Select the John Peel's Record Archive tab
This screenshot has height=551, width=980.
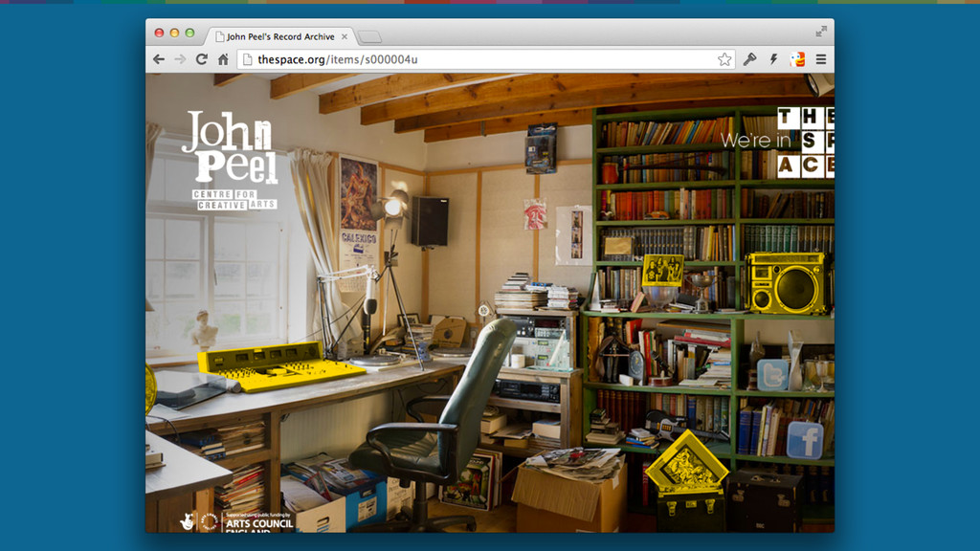[x=280, y=37]
